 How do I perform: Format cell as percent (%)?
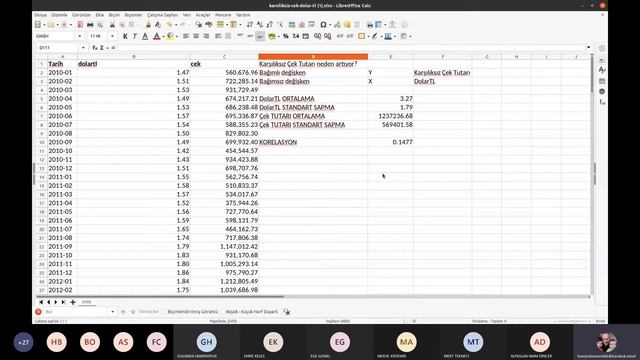pyautogui.click(x=286, y=36)
